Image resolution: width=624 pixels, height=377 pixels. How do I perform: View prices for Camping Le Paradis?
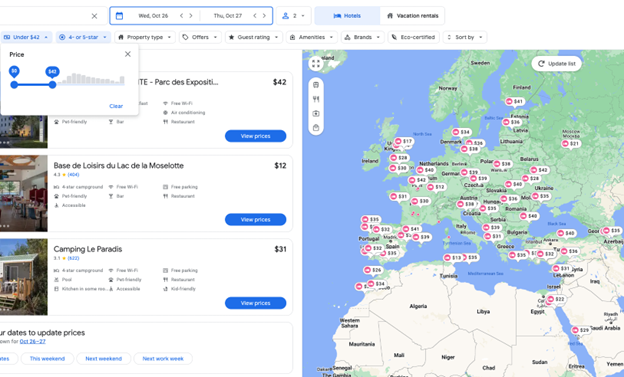pos(255,303)
